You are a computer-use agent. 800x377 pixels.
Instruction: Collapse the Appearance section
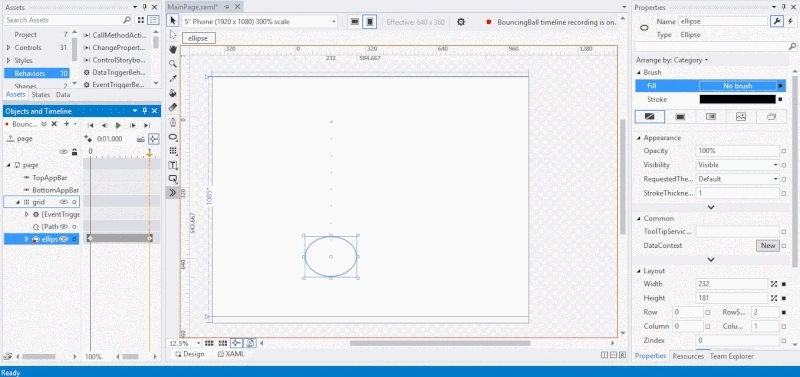click(638, 138)
